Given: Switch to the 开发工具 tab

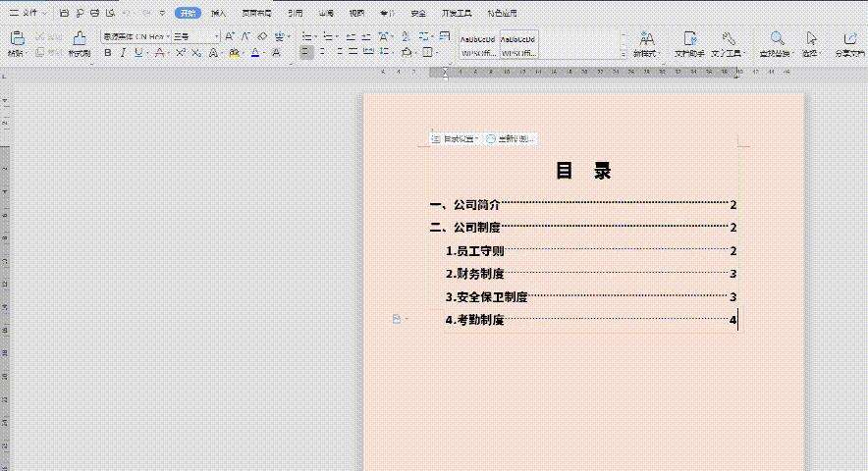Looking at the screenshot, I should click(457, 13).
